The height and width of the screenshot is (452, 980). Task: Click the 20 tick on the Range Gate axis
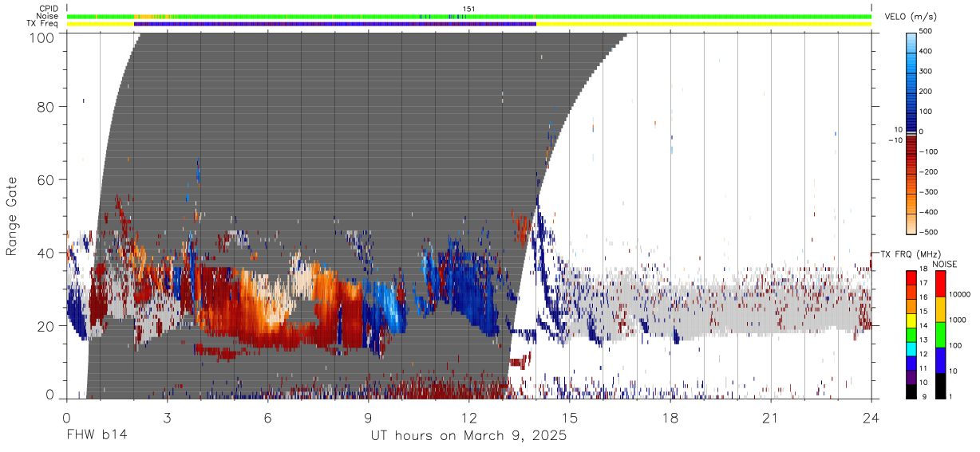[x=46, y=326]
